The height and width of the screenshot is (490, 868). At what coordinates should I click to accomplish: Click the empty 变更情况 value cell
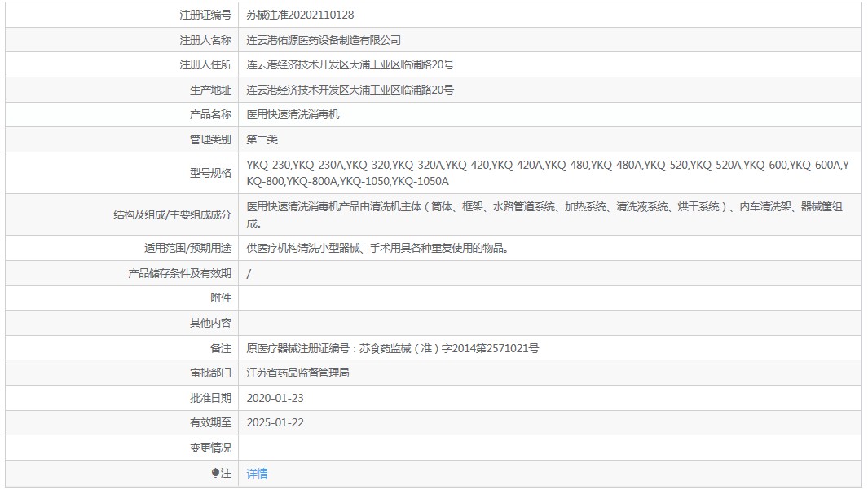pyautogui.click(x=549, y=448)
